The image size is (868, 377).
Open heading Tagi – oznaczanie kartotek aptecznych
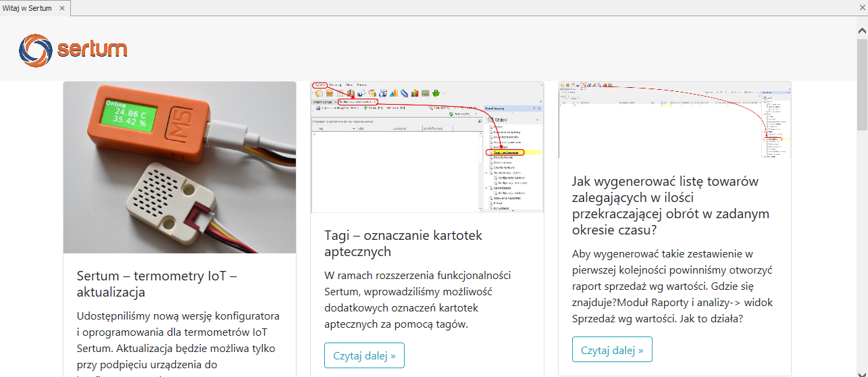(x=403, y=243)
